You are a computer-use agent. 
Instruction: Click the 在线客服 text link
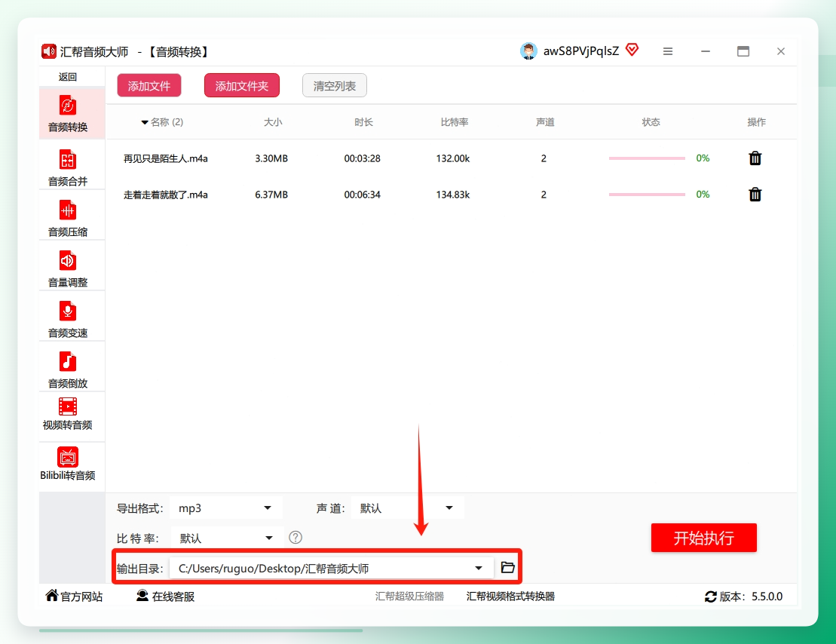point(173,596)
